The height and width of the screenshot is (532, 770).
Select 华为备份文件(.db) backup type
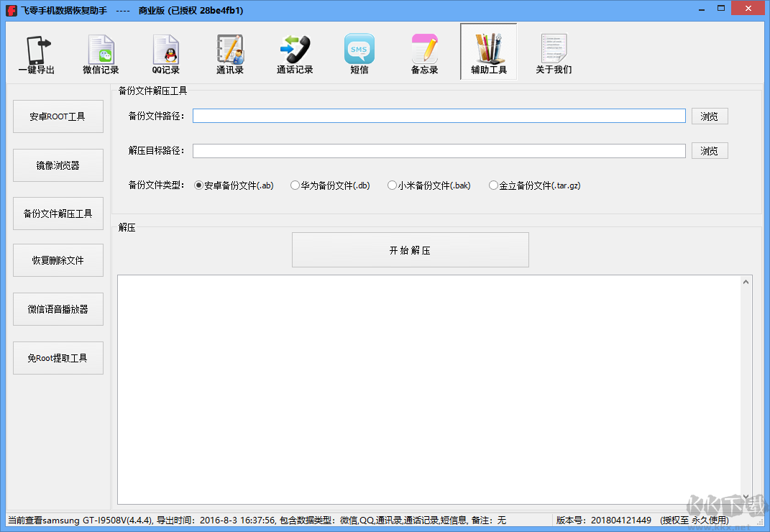(x=295, y=185)
